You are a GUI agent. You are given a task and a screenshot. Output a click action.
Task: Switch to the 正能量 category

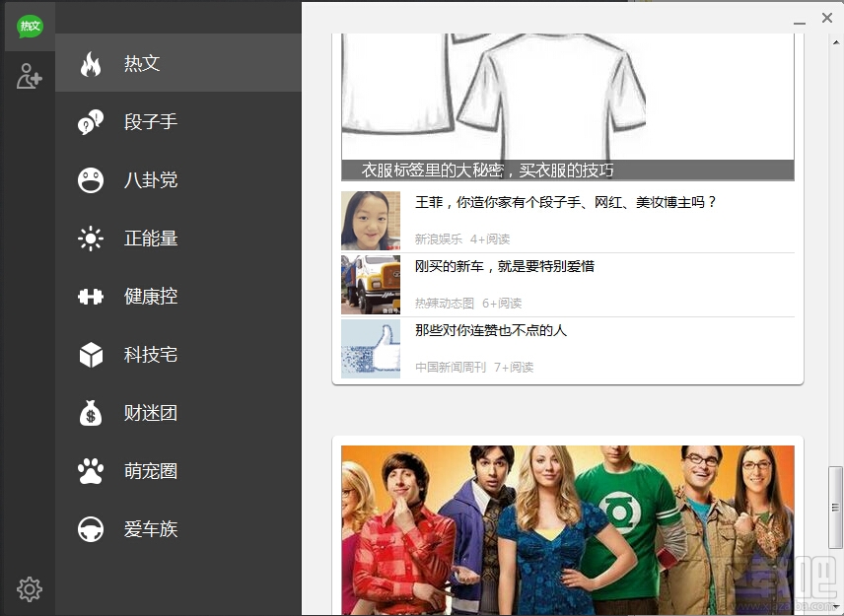click(x=151, y=238)
